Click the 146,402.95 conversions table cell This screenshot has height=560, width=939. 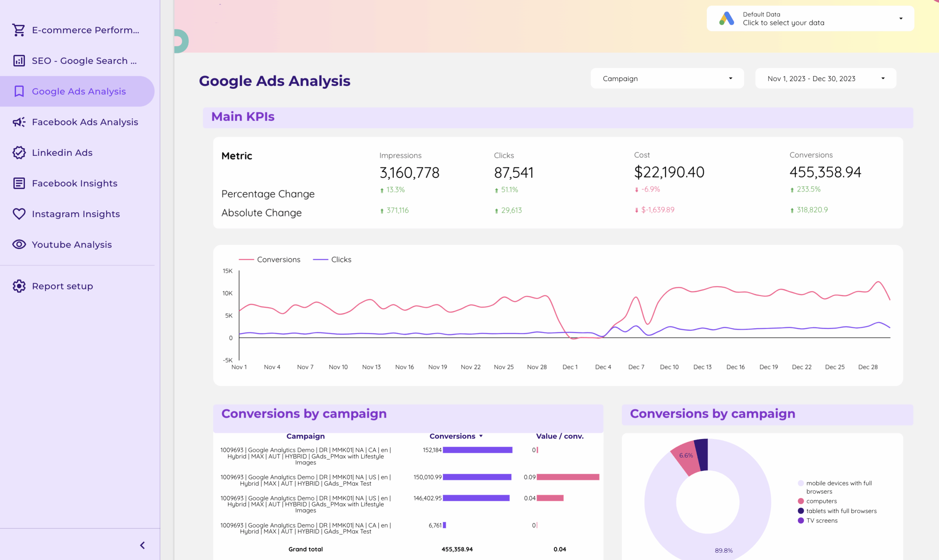click(427, 498)
